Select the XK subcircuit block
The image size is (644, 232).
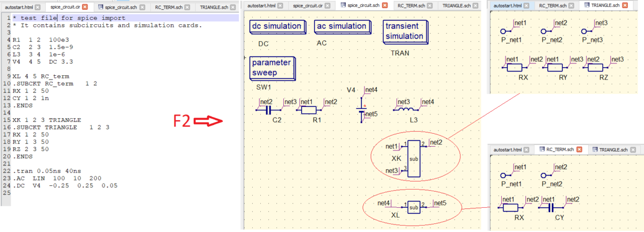[413, 159]
